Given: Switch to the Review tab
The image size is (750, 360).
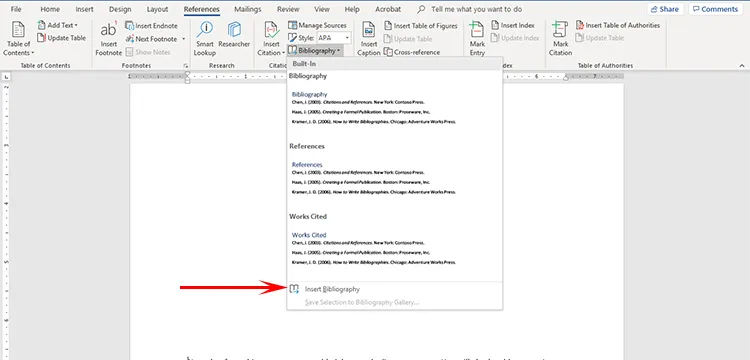Looking at the screenshot, I should pyautogui.click(x=288, y=9).
